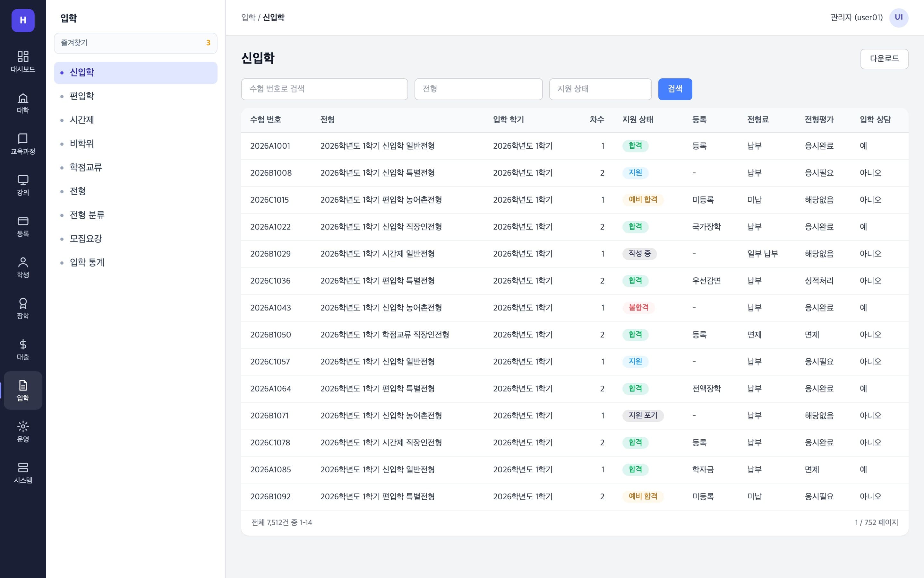The height and width of the screenshot is (578, 924).
Task: Click the 입학 breadcrumb link
Action: pyautogui.click(x=248, y=18)
